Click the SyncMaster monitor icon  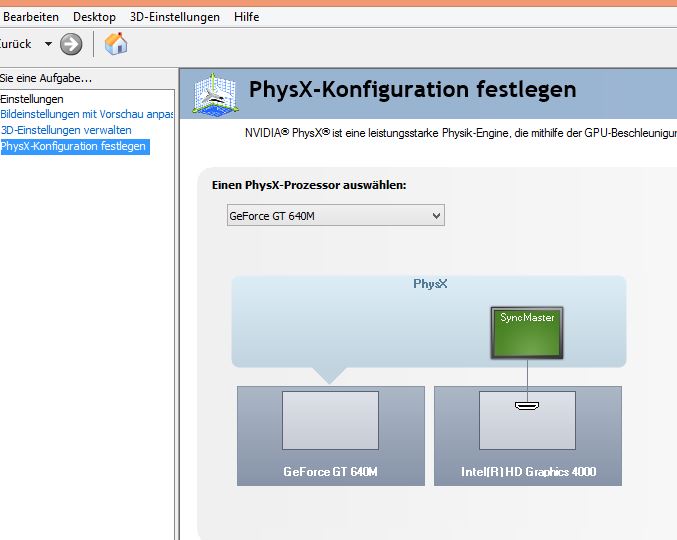527,333
